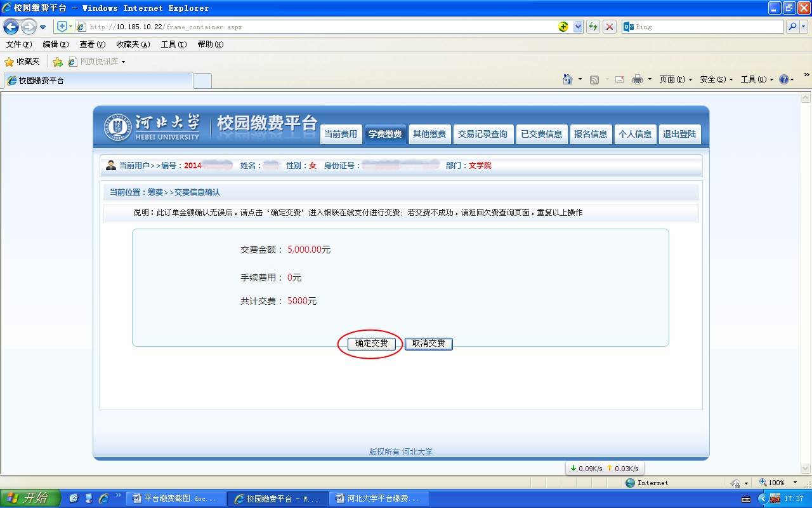Switch to the 学费缴费 tab
The width and height of the screenshot is (812, 508).
(x=385, y=134)
